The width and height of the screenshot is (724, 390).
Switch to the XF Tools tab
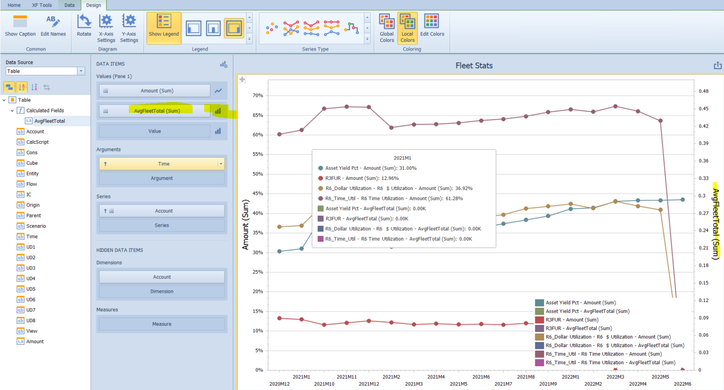[42, 5]
